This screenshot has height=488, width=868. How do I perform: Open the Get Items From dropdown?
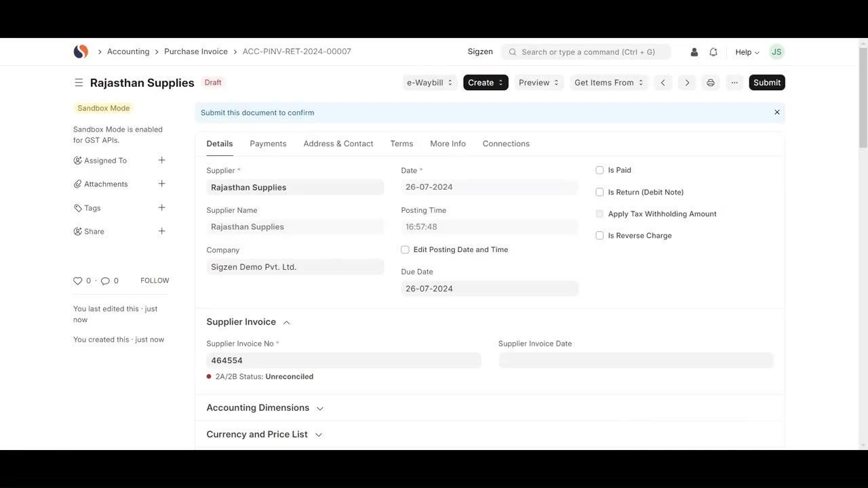tap(609, 83)
